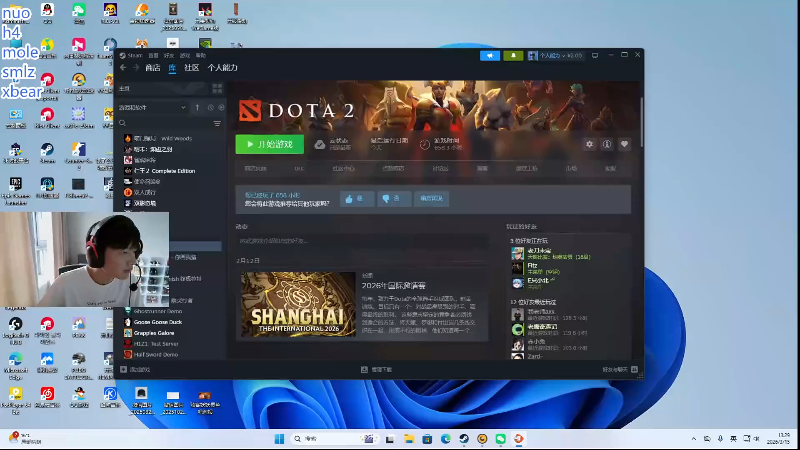Click the ready-to-play circle icon in sidebar
This screenshot has width=800, height=450.
(221, 108)
